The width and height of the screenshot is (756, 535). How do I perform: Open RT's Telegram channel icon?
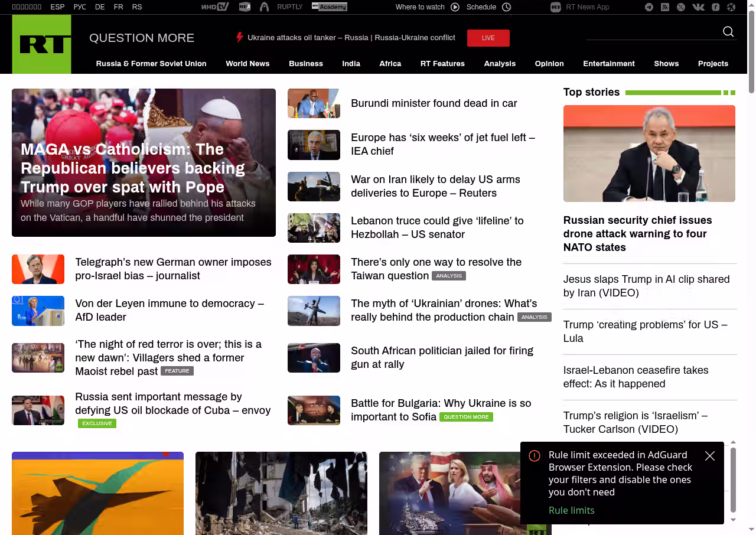[x=649, y=7]
